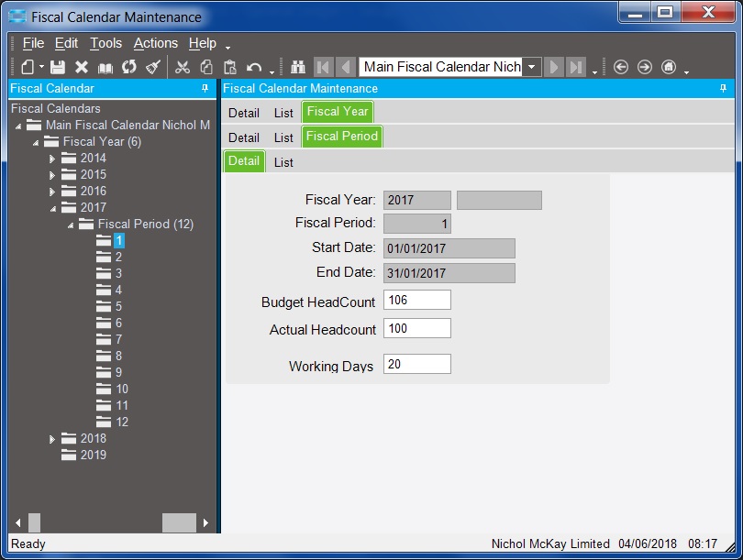
Task: Open the Actions menu
Action: pos(155,43)
